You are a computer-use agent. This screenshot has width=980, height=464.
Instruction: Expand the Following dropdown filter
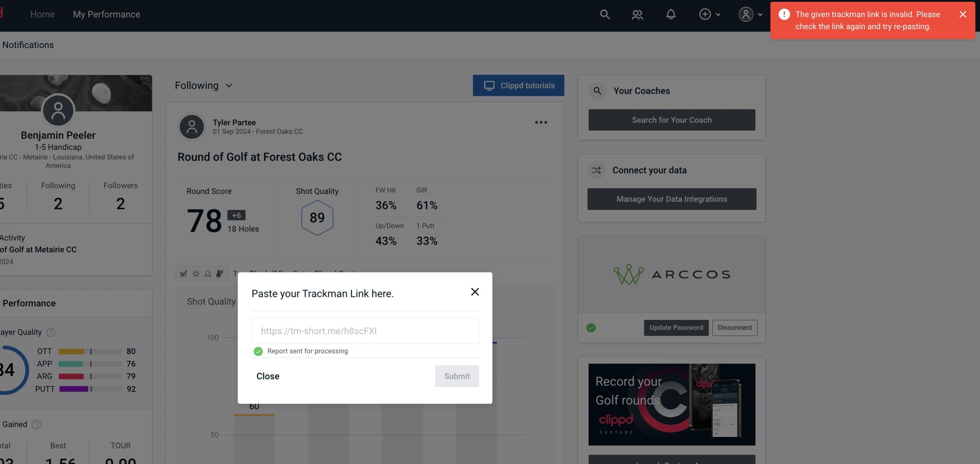[x=204, y=85]
